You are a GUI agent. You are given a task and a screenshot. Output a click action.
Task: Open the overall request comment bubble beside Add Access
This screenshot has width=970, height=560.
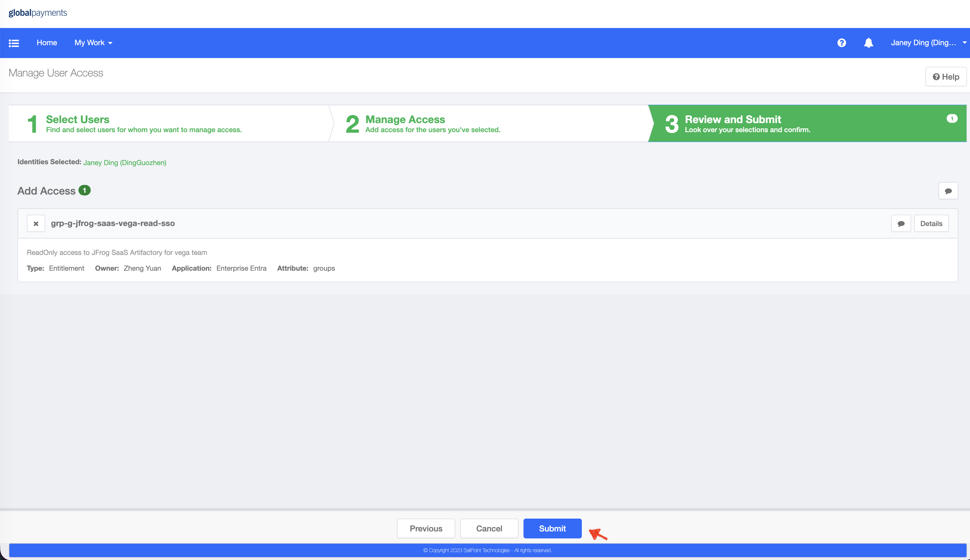(x=948, y=191)
